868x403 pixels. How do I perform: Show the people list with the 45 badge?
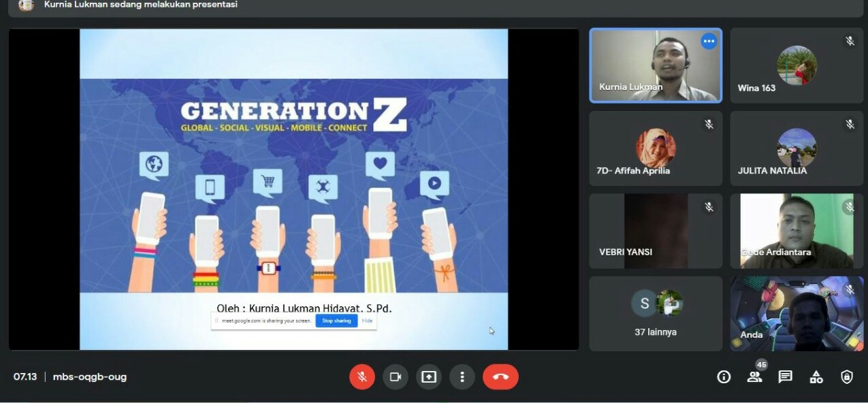755,376
